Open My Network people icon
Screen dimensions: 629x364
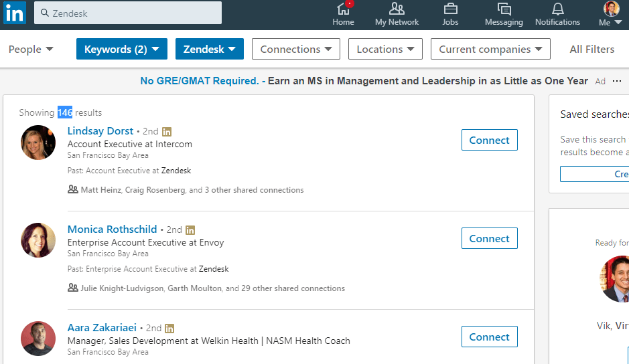(397, 9)
